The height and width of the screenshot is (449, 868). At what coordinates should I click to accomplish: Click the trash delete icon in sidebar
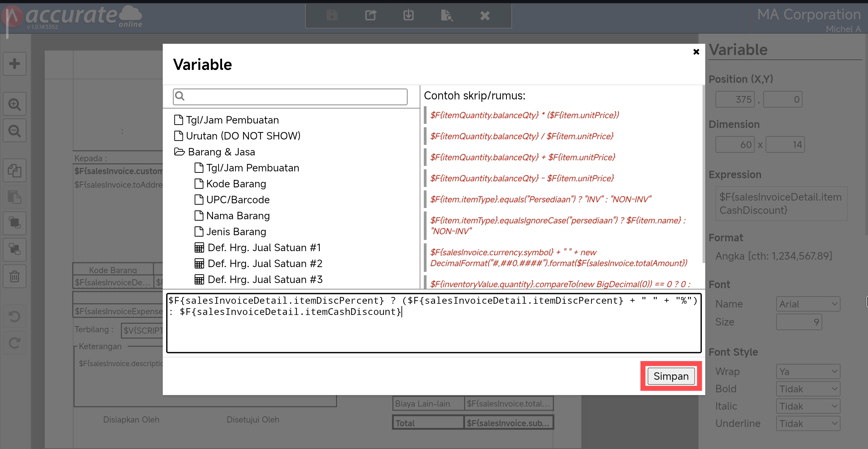pos(15,276)
